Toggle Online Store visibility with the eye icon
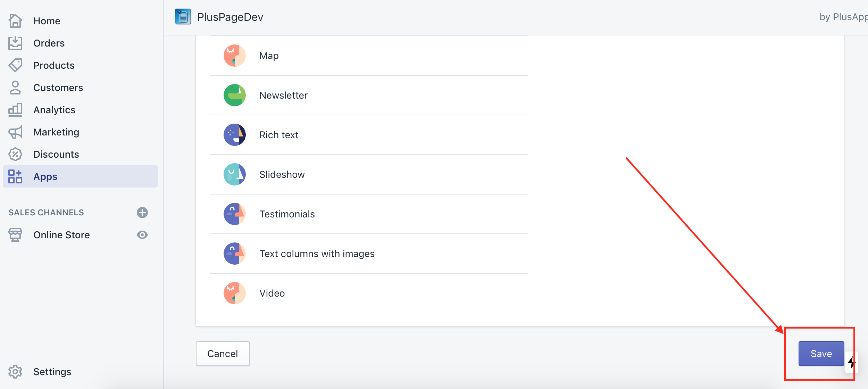The width and height of the screenshot is (868, 389). [x=142, y=235]
